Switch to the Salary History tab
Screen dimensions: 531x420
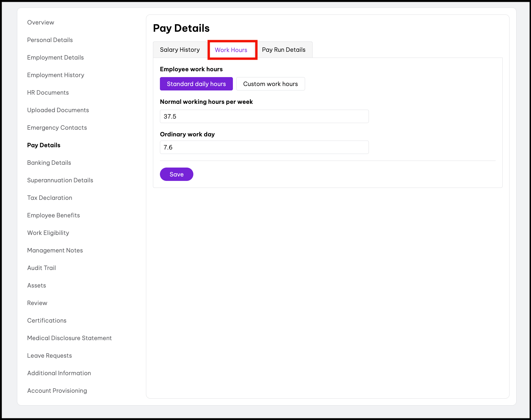point(180,50)
